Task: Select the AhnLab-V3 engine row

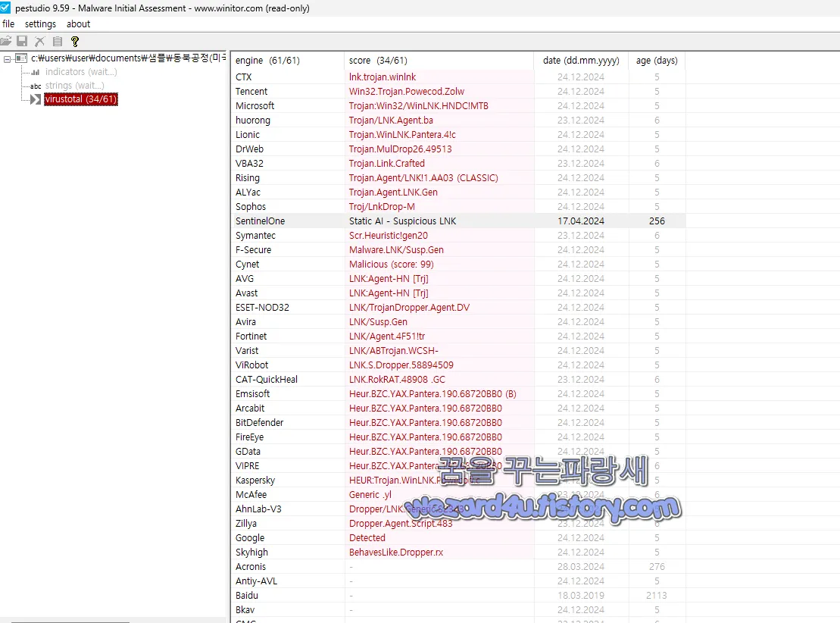Action: pyautogui.click(x=458, y=509)
